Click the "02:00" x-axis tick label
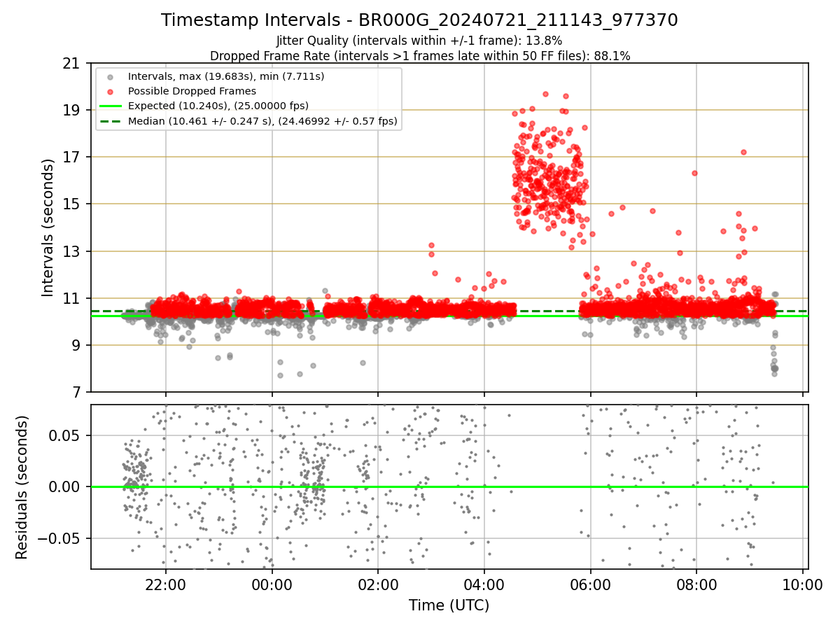The image size is (840, 630). coord(378,583)
